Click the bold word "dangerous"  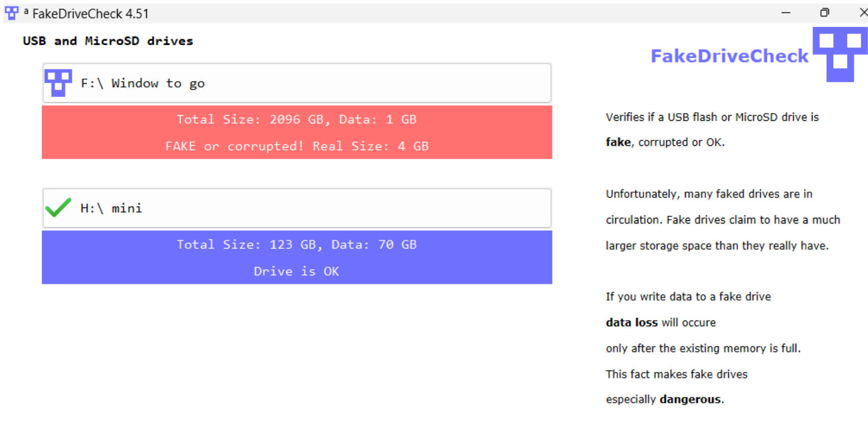click(x=690, y=400)
